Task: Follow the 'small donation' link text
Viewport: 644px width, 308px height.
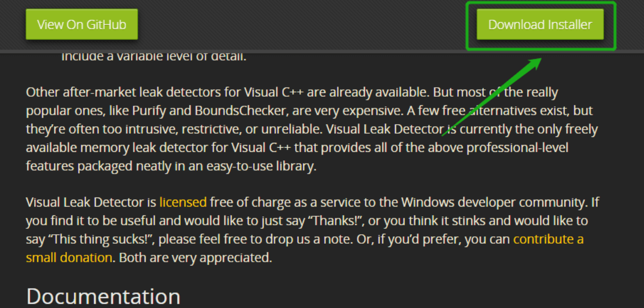Action: pos(69,258)
